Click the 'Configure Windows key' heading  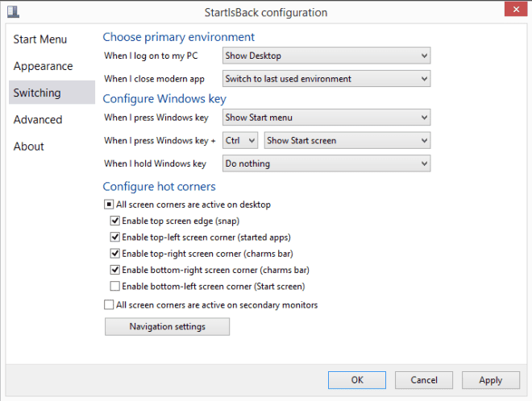164,99
